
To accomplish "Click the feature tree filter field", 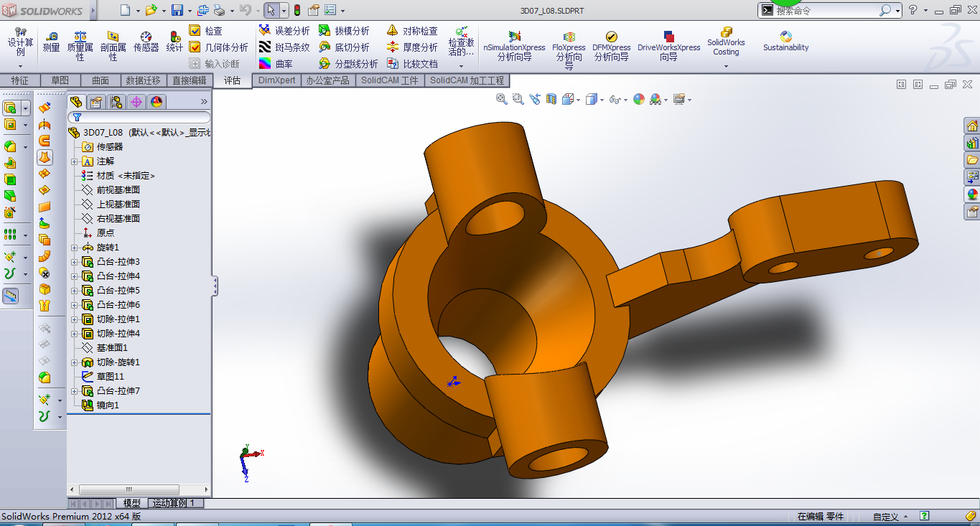I will click(x=139, y=117).
